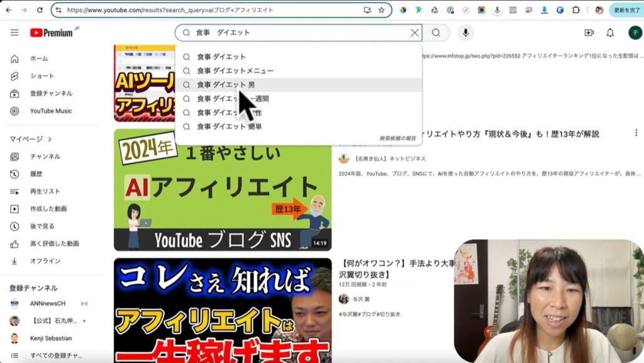Choose suggestion 食事 ダイエットメニュー
Viewport: 644px width, 363px height.
(x=235, y=70)
